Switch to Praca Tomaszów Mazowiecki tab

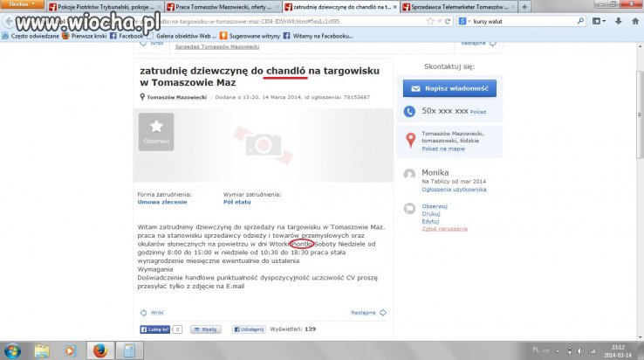coord(223,7)
